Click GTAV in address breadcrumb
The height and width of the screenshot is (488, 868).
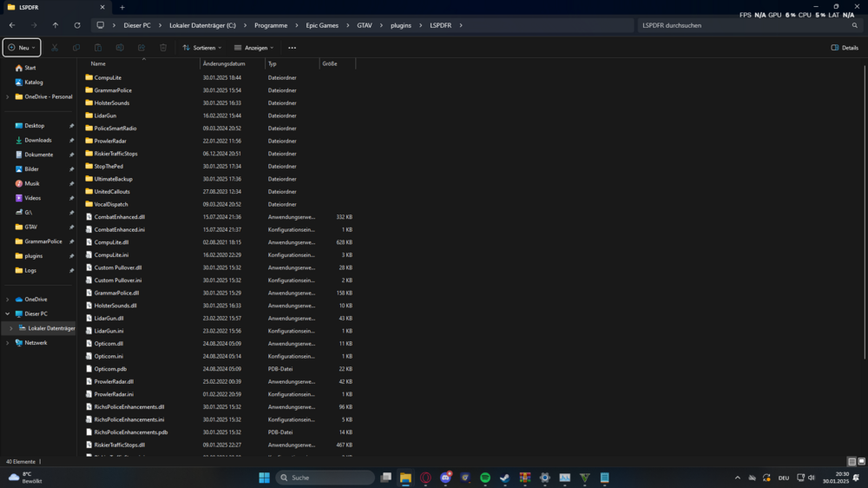[x=365, y=25]
